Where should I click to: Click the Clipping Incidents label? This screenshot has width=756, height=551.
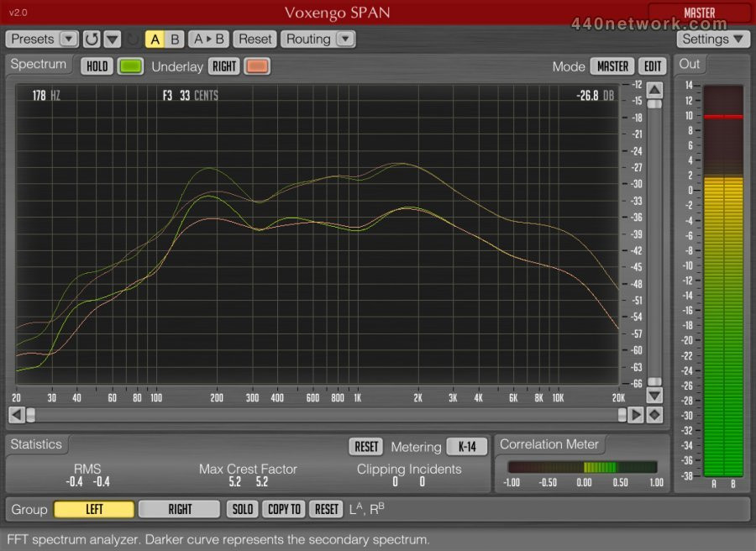pos(409,469)
